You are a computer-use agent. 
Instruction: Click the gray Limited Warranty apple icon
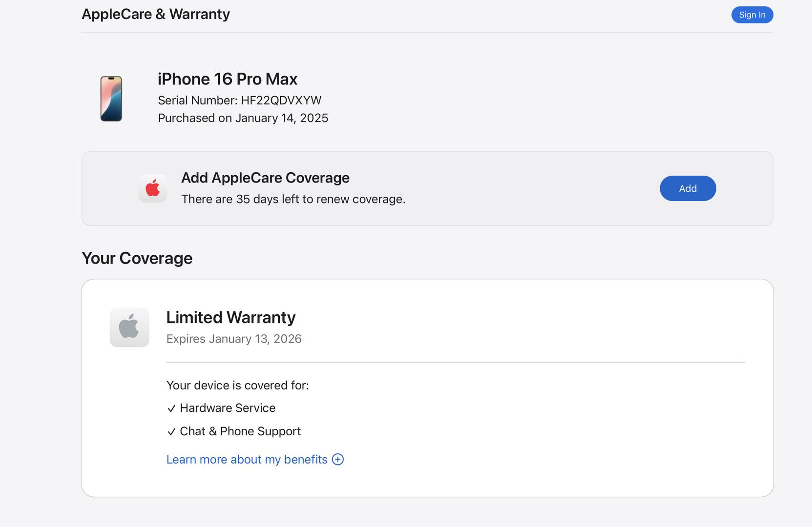coord(129,327)
